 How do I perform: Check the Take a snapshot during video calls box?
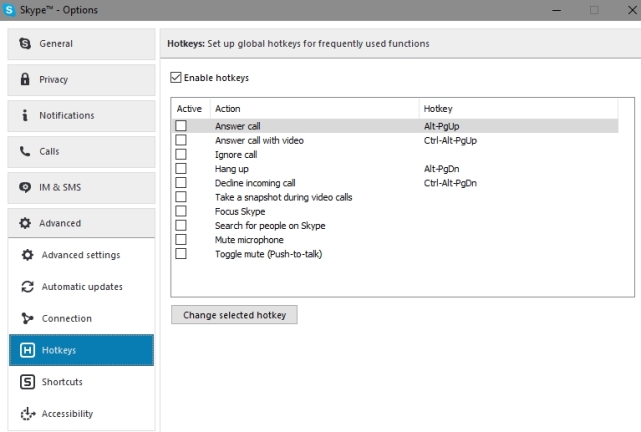pos(181,197)
